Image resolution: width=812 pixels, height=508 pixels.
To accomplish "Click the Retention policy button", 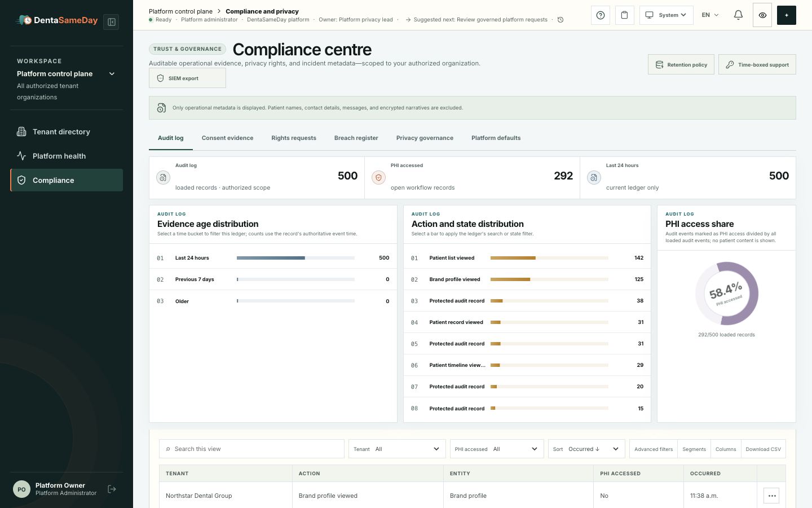I will pyautogui.click(x=681, y=64).
